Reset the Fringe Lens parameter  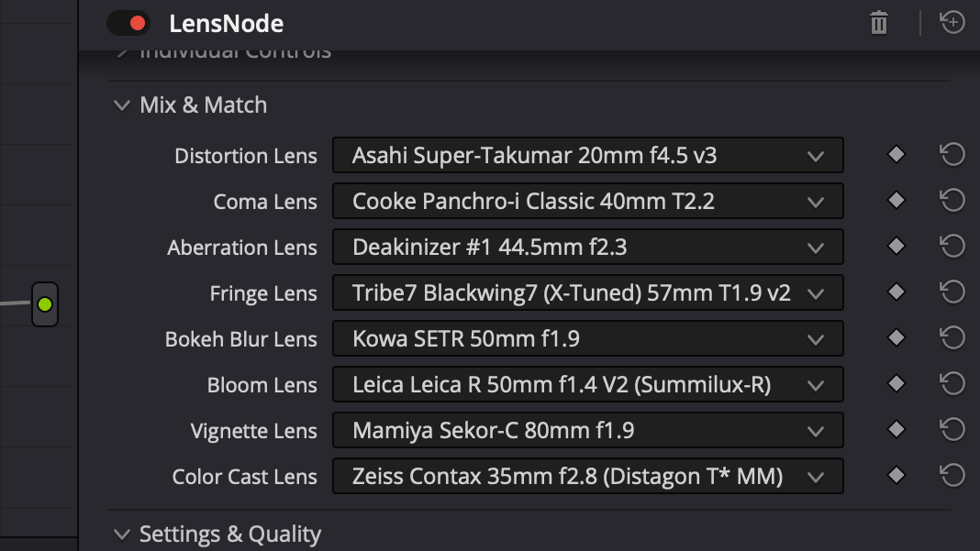pyautogui.click(x=952, y=292)
